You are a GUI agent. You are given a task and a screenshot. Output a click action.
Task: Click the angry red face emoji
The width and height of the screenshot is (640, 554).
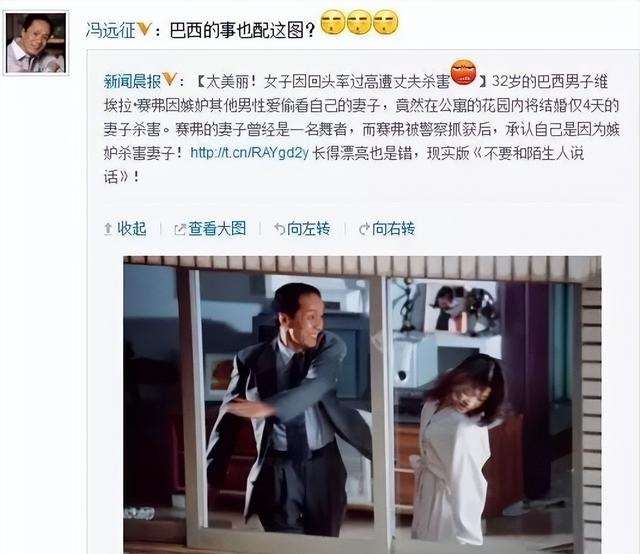pos(463,73)
